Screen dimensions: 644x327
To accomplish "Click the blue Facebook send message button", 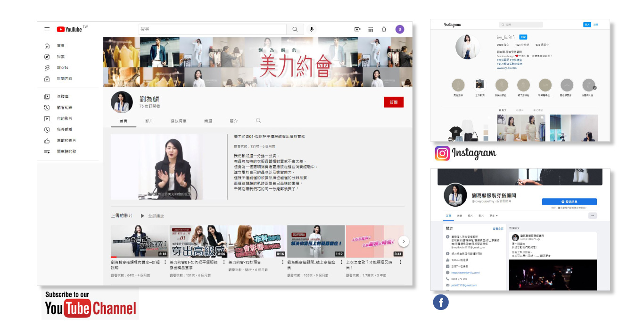I will 569,201.
